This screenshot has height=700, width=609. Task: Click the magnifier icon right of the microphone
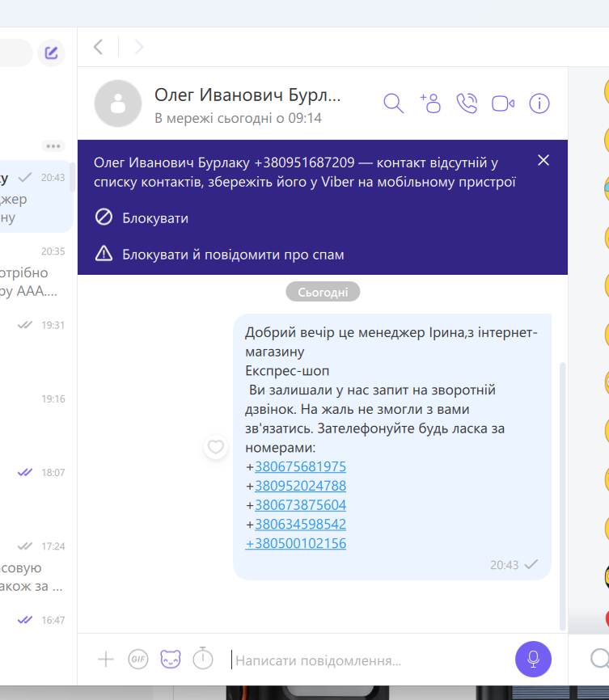599,659
